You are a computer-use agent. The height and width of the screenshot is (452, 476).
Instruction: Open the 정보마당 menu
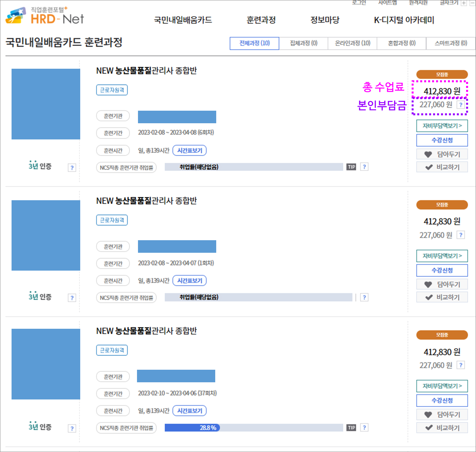[x=324, y=20]
